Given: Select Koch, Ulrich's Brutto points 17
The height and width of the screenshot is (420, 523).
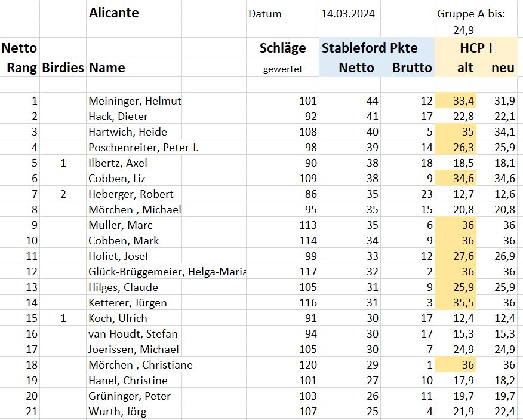Looking at the screenshot, I should [x=427, y=318].
